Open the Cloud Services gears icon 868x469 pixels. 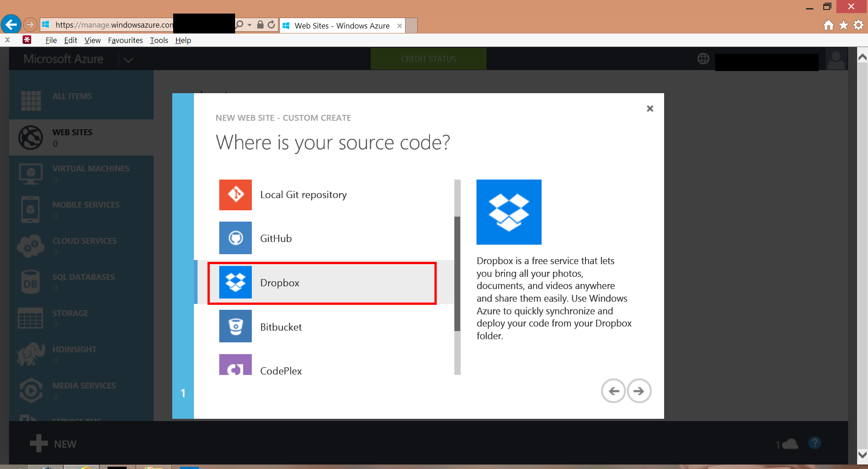pos(31,246)
